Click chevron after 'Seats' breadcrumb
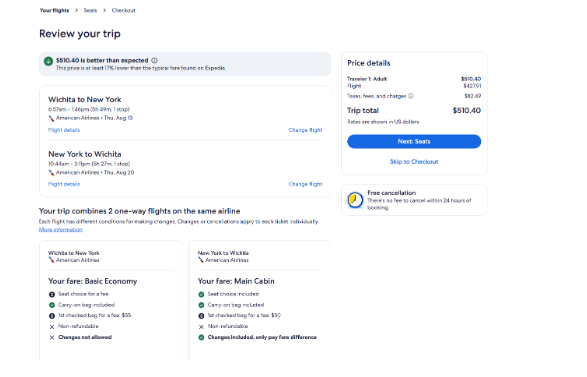Viewport: 587px width, 377px height. point(104,10)
